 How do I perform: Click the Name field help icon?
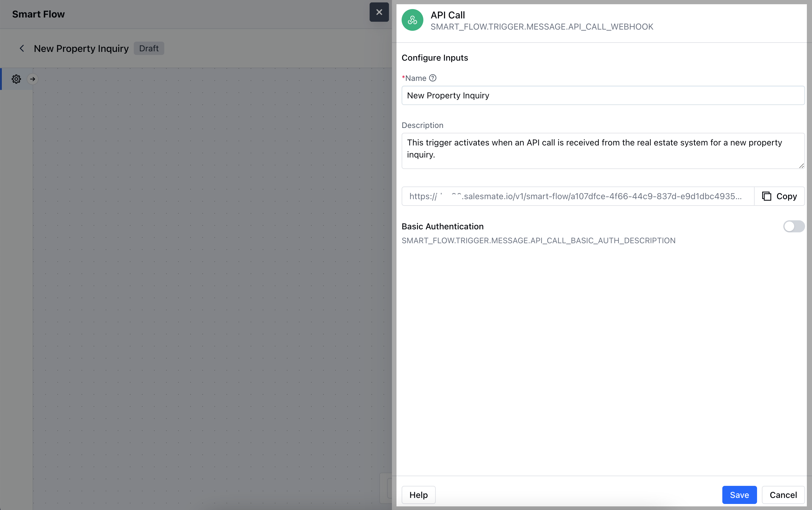[433, 78]
